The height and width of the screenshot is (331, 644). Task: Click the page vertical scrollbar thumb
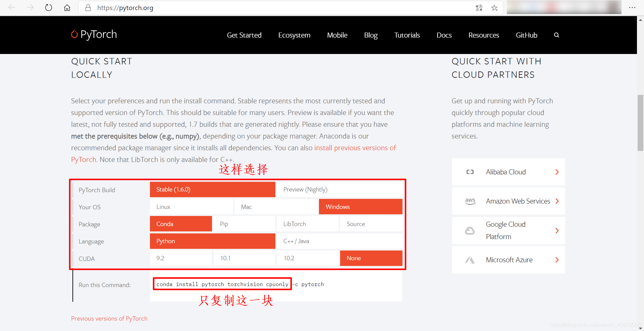pyautogui.click(x=640, y=123)
